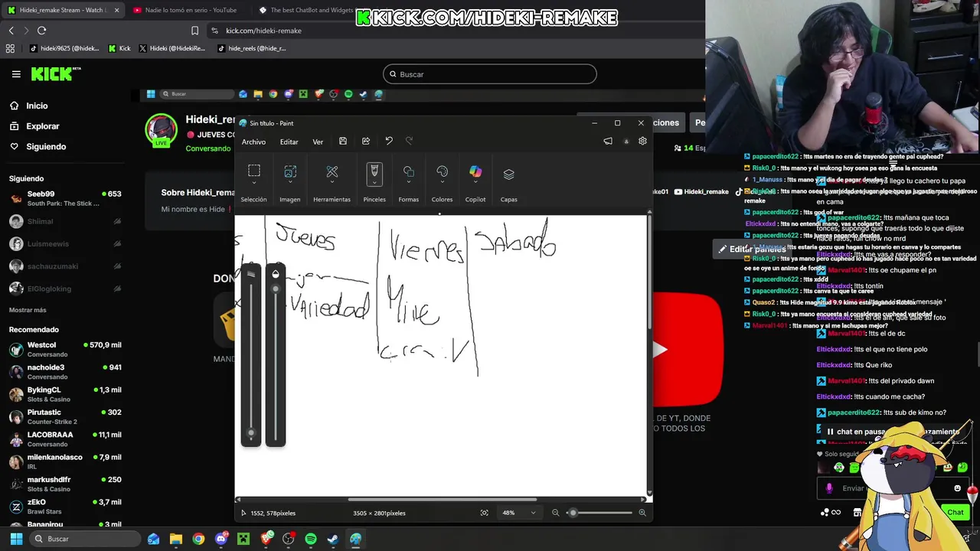Open Paint feedback megaphone icon
Screen dimensions: 980x551
click(x=608, y=142)
